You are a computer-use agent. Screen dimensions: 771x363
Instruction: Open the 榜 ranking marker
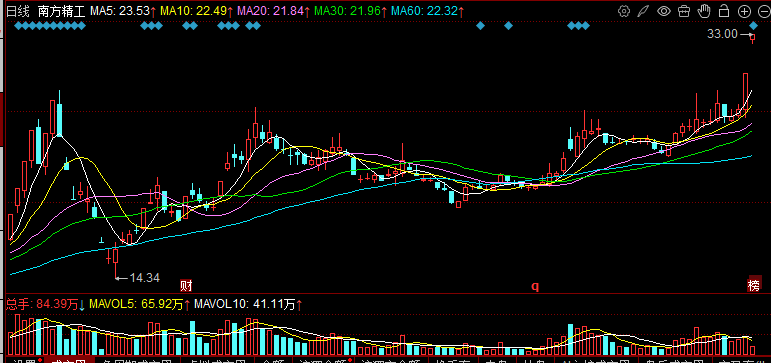754,285
